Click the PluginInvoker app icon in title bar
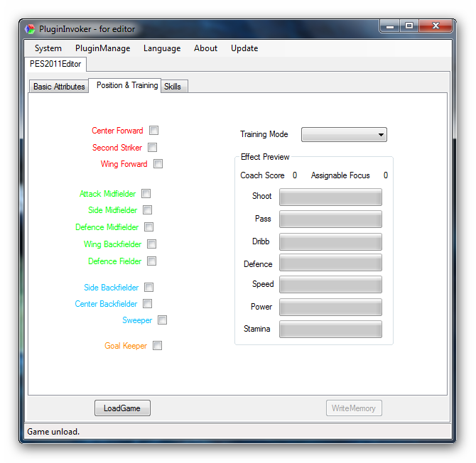The image size is (476, 463). pyautogui.click(x=30, y=29)
